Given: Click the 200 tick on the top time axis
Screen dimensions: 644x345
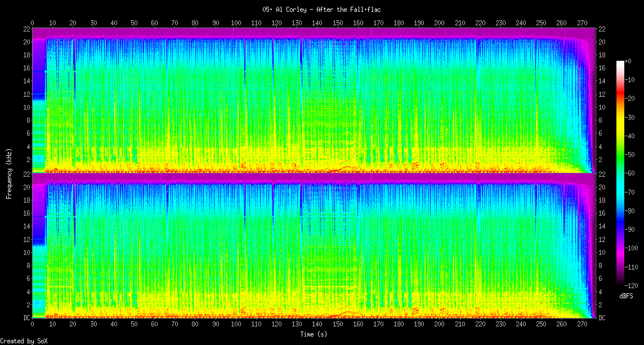Looking at the screenshot, I should 439,23.
